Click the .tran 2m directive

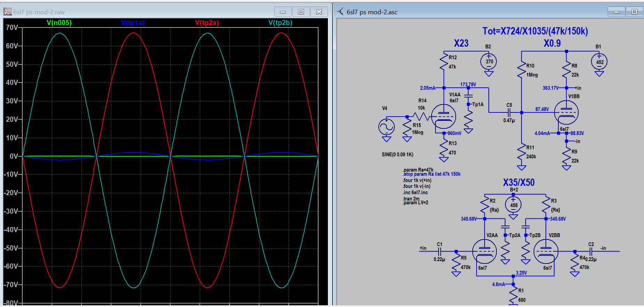(411, 198)
